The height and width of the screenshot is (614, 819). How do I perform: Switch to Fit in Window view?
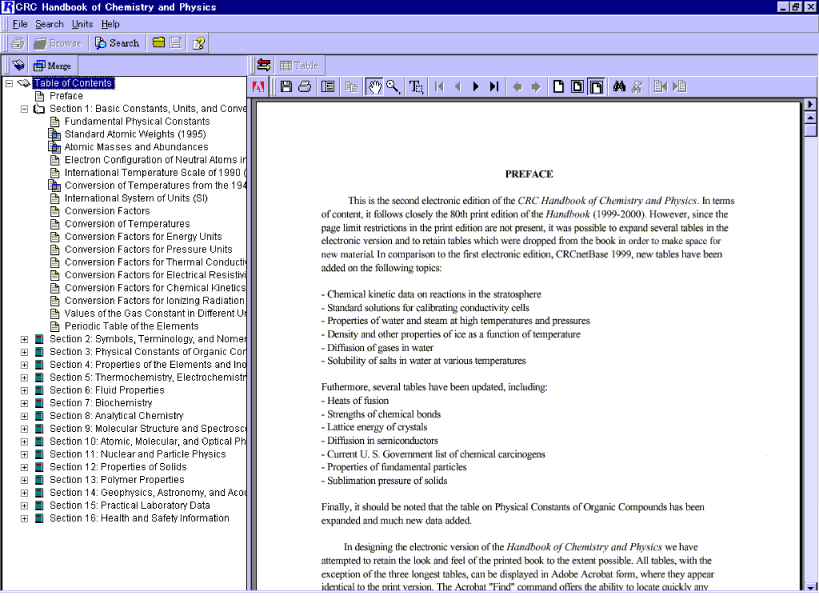(x=577, y=87)
